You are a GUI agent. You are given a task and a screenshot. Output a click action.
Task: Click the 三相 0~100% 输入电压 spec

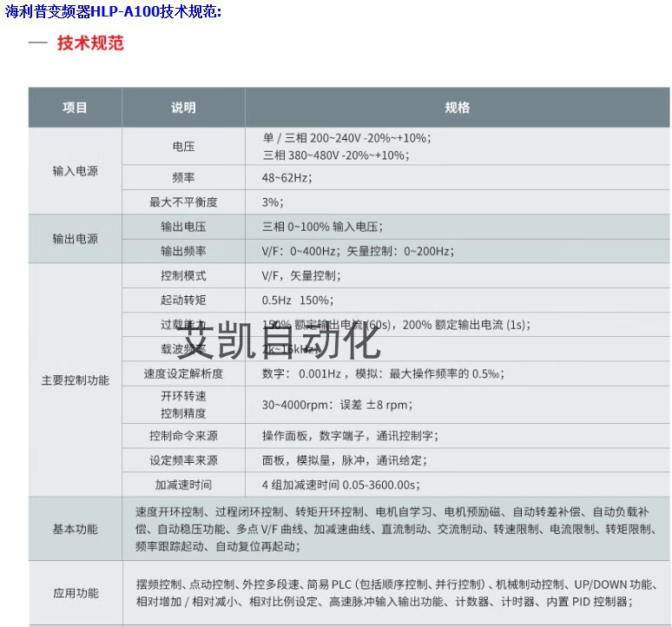[321, 227]
